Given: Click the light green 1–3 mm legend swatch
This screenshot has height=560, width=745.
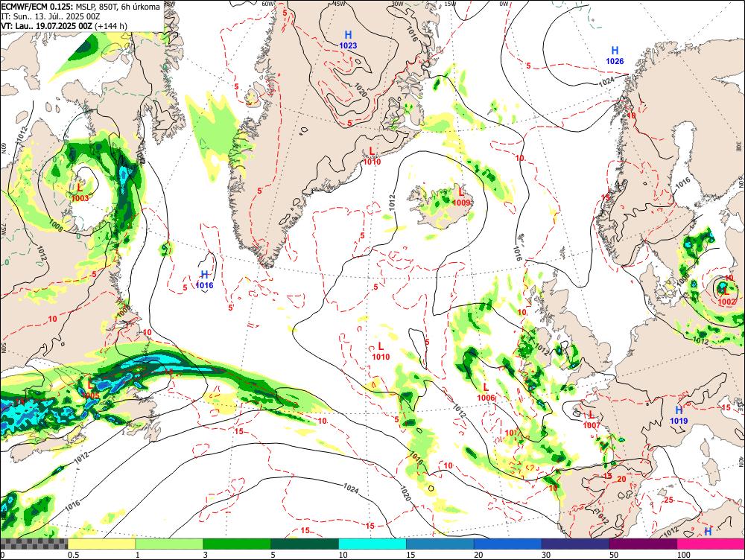Looking at the screenshot, I should (x=169, y=544).
